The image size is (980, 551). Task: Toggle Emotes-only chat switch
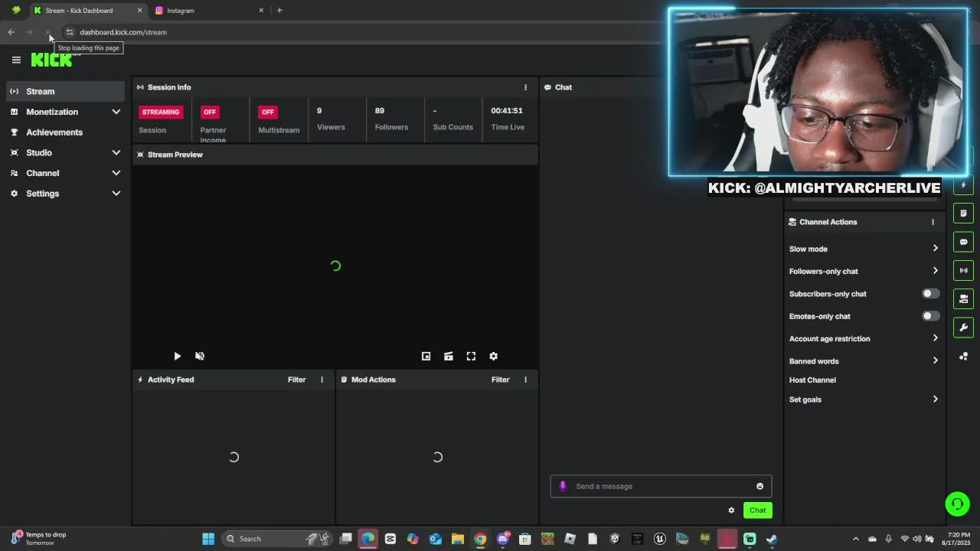[x=930, y=316]
